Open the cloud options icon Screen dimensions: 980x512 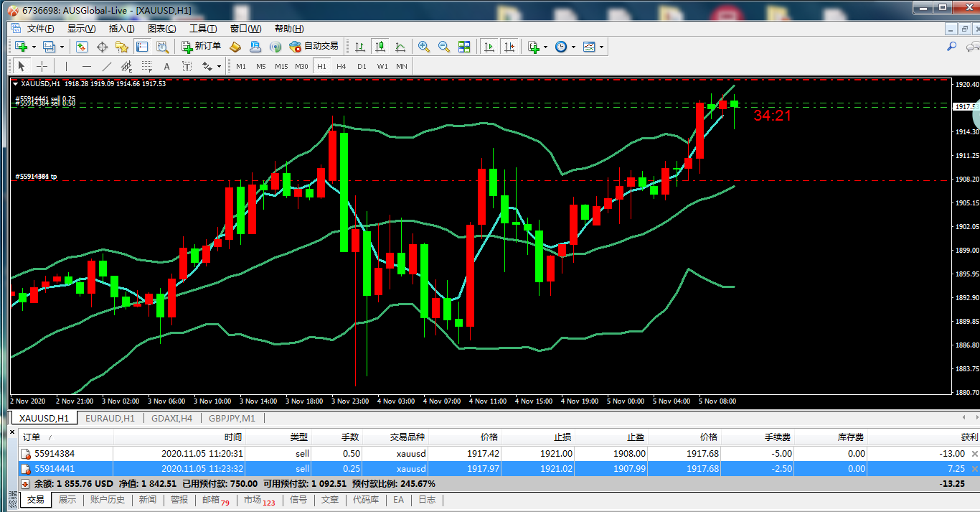click(x=255, y=47)
